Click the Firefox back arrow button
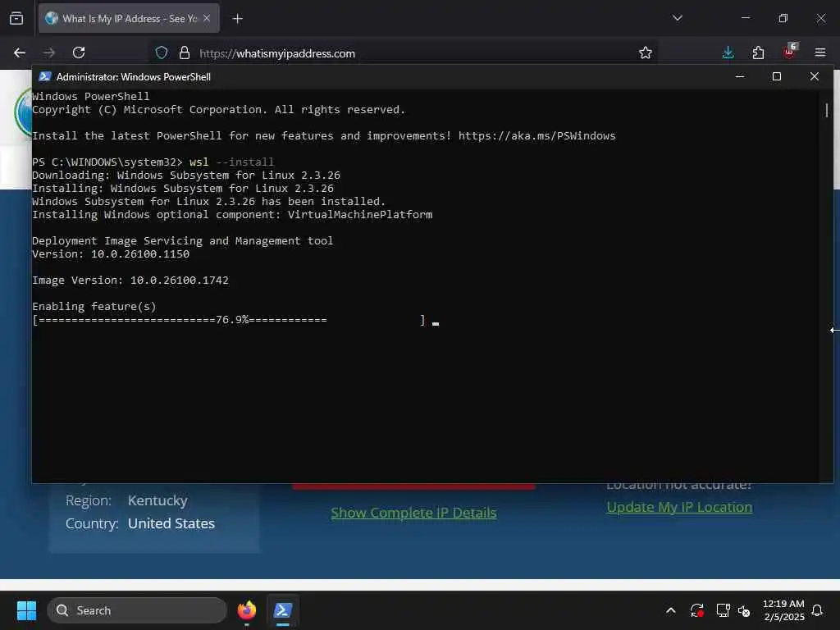 click(x=20, y=52)
